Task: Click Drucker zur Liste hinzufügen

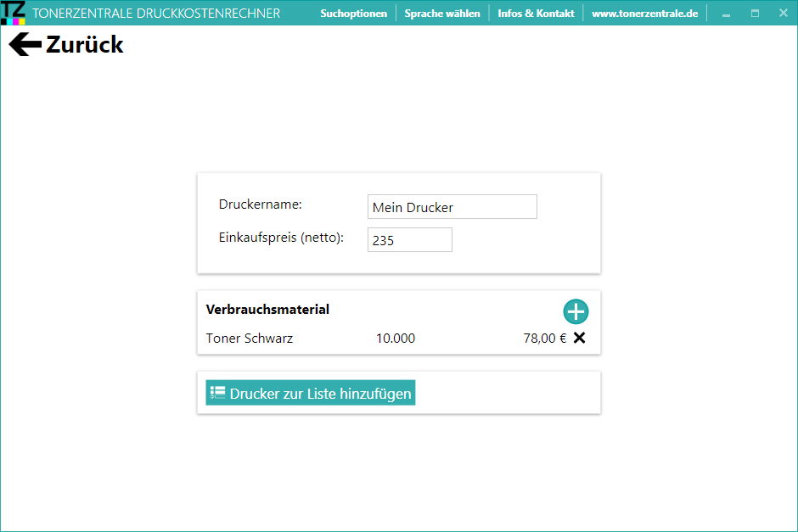Action: click(310, 392)
